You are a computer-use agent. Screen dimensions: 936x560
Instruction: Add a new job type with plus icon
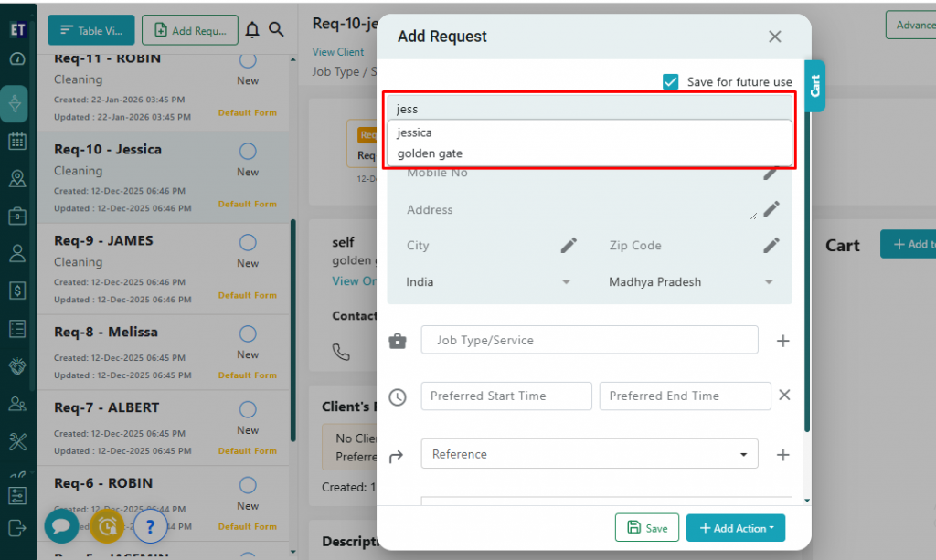point(782,341)
